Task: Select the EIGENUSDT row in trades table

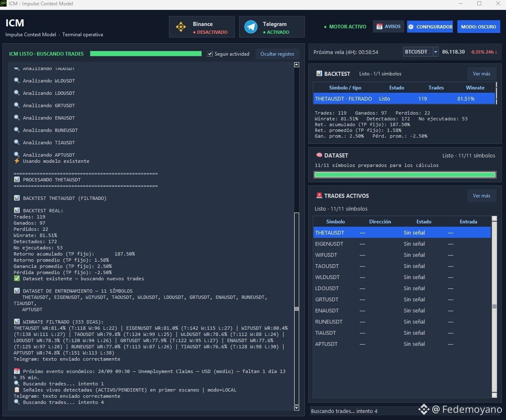Action: pyautogui.click(x=402, y=244)
